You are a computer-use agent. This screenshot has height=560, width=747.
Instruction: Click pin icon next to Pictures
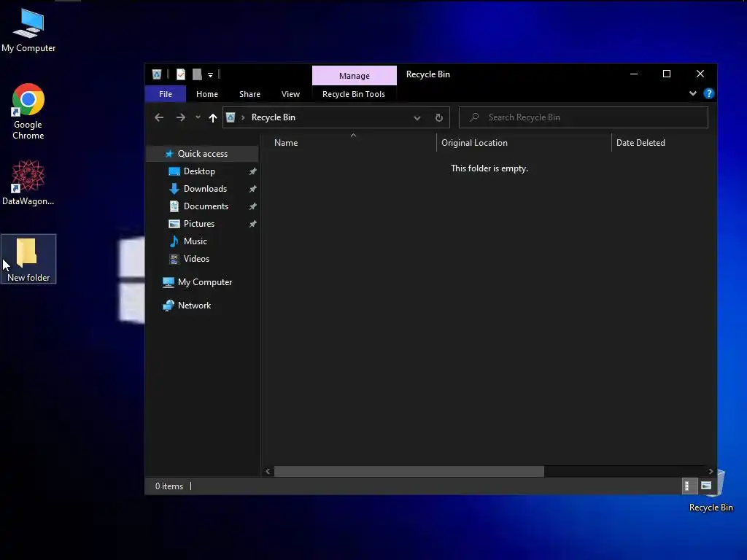tap(253, 224)
